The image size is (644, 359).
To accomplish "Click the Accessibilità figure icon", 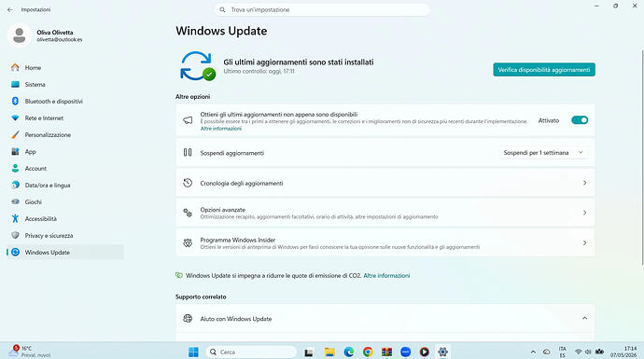I will tap(15, 219).
